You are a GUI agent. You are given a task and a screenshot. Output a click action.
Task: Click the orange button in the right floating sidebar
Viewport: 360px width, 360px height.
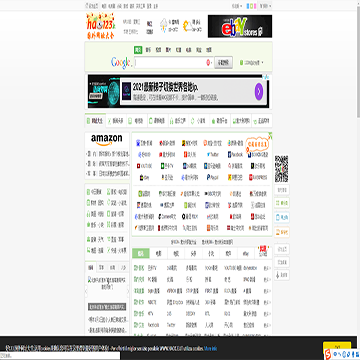point(282,232)
